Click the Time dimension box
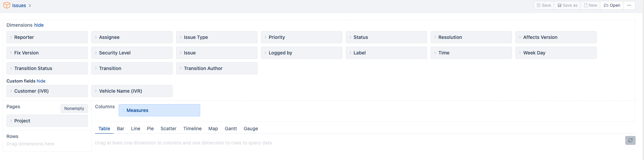The height and width of the screenshot is (160, 644). click(471, 53)
